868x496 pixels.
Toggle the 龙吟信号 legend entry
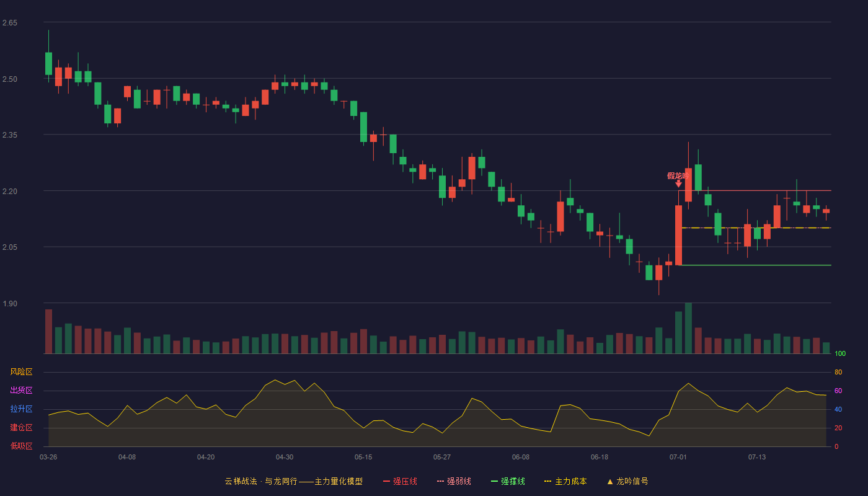coord(627,481)
